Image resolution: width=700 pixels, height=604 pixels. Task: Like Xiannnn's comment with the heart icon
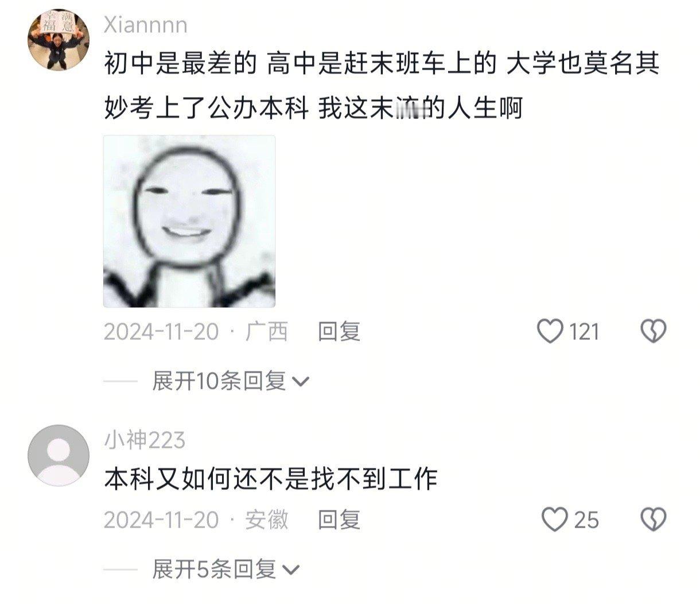tap(550, 332)
